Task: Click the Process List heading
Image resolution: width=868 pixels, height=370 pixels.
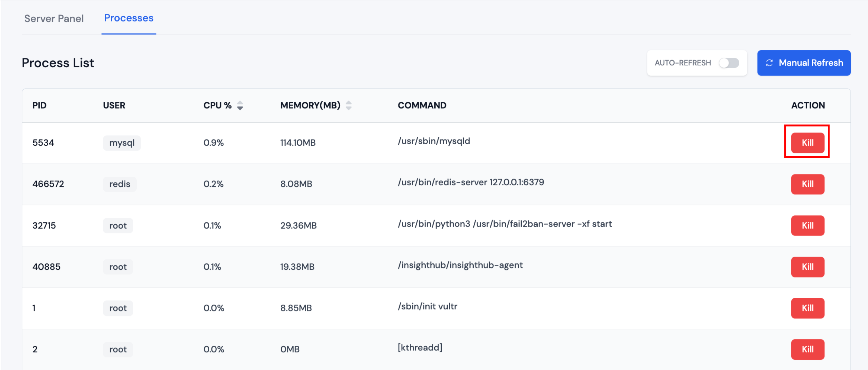Action: pyautogui.click(x=58, y=63)
